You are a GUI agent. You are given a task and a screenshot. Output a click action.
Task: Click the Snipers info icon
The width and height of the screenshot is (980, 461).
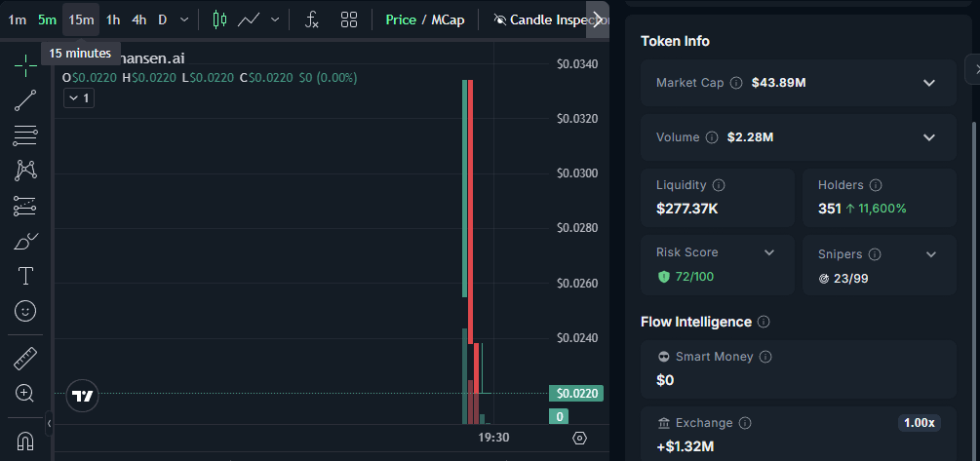click(875, 254)
